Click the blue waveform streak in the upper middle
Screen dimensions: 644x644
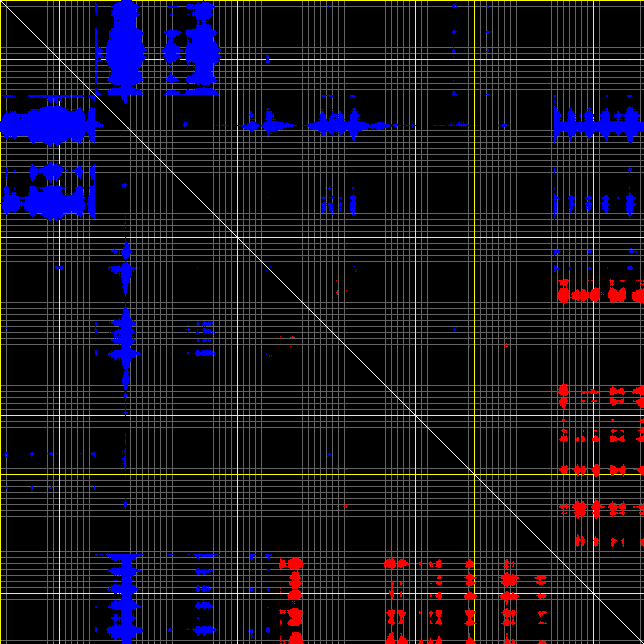pos(332,125)
